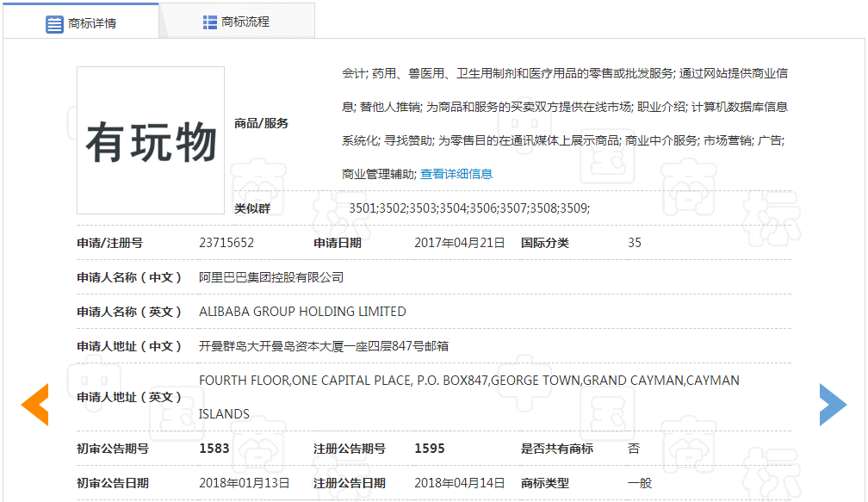Switch to the 商标流程 tab
This screenshot has width=868, height=502.
pyautogui.click(x=237, y=22)
